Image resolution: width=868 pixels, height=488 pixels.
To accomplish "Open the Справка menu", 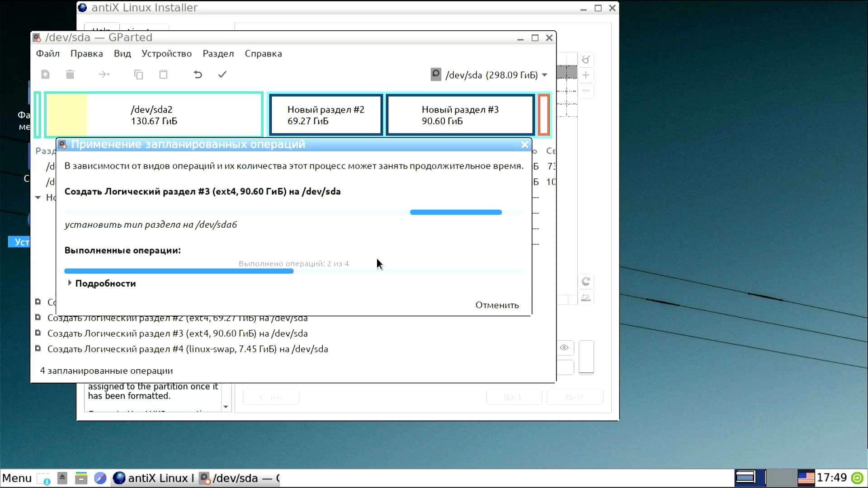I will pos(263,53).
